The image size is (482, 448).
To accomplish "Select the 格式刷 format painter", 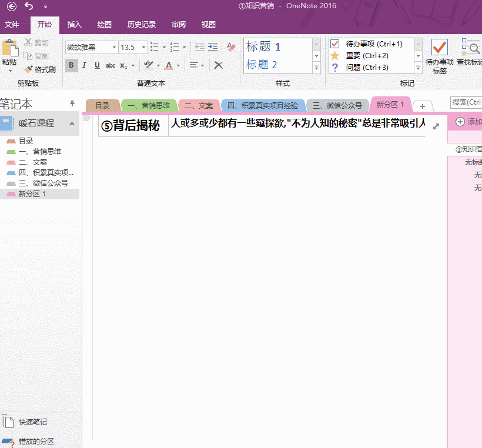I will click(40, 70).
